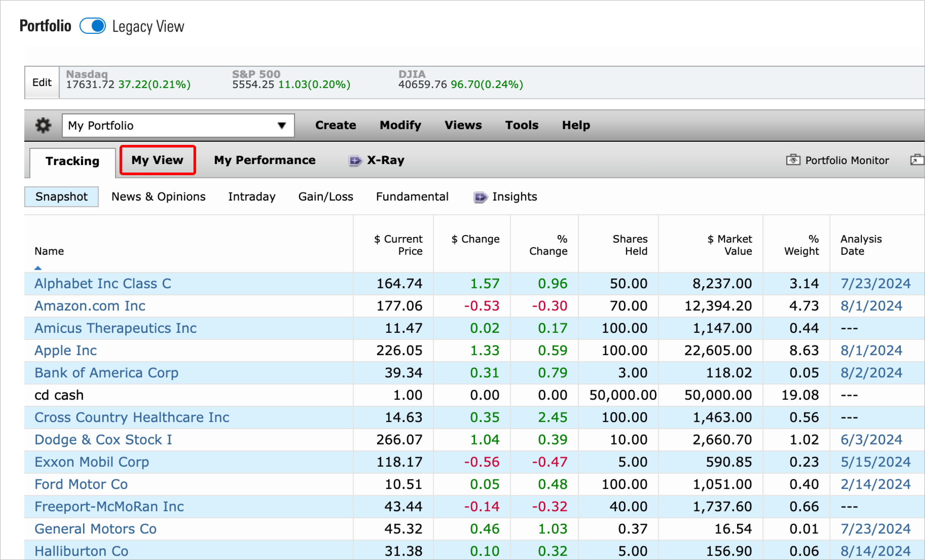
Task: Click the cut-off icon right of Portfolio Monitor
Action: pyautogui.click(x=917, y=160)
